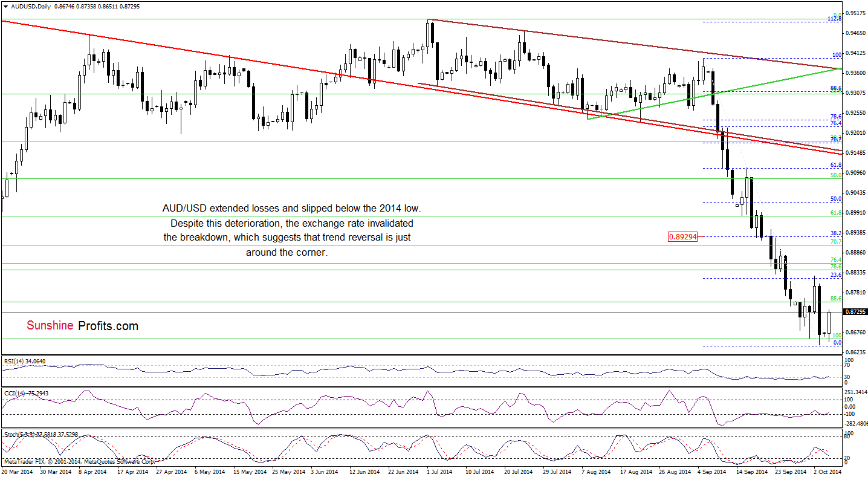Click the 0.88860 price axis value

855,253
